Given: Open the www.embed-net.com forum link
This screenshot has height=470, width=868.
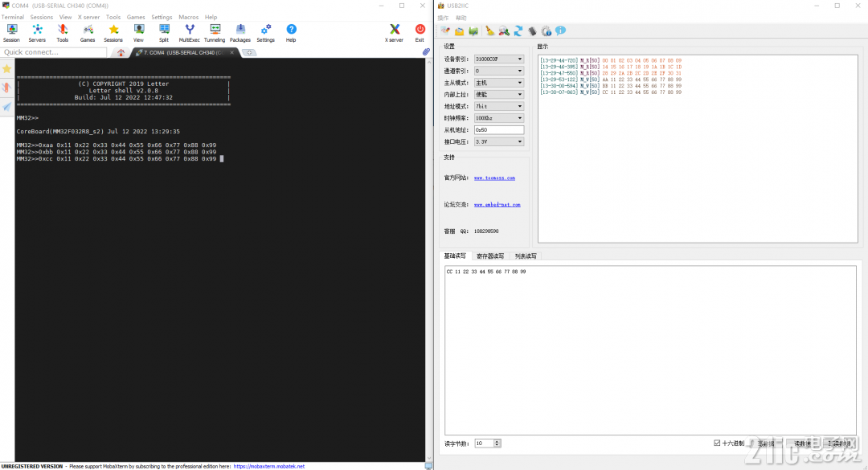Looking at the screenshot, I should [x=497, y=204].
